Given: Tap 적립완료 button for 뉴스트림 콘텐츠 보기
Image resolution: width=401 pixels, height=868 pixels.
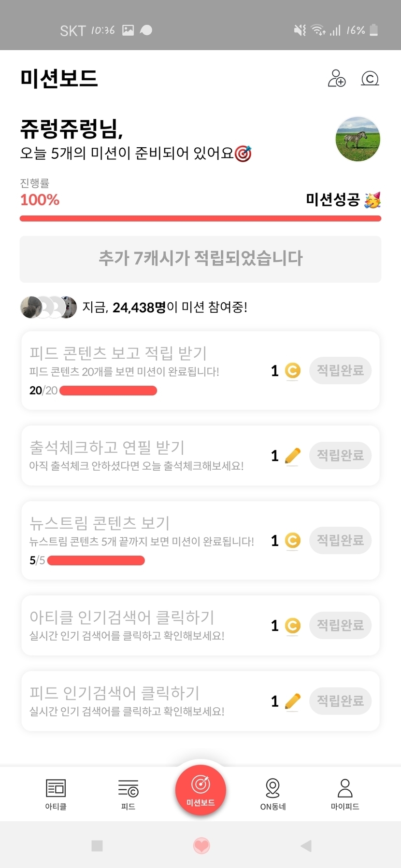Looking at the screenshot, I should click(340, 540).
